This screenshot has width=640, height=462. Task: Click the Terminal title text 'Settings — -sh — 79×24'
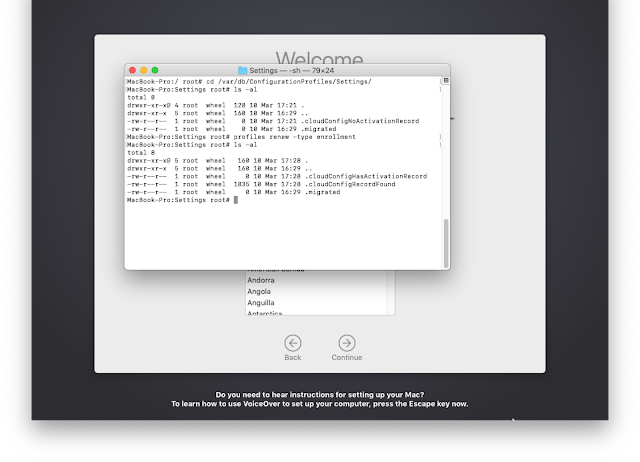291,70
